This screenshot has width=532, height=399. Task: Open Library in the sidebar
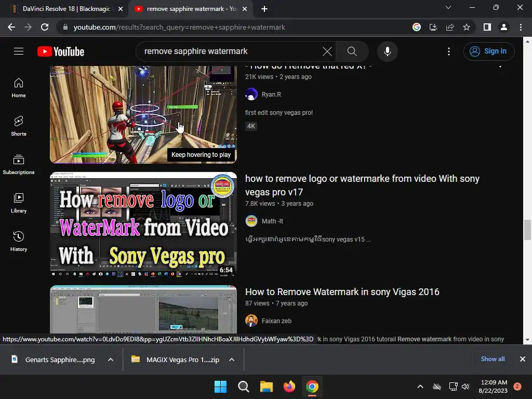19,203
